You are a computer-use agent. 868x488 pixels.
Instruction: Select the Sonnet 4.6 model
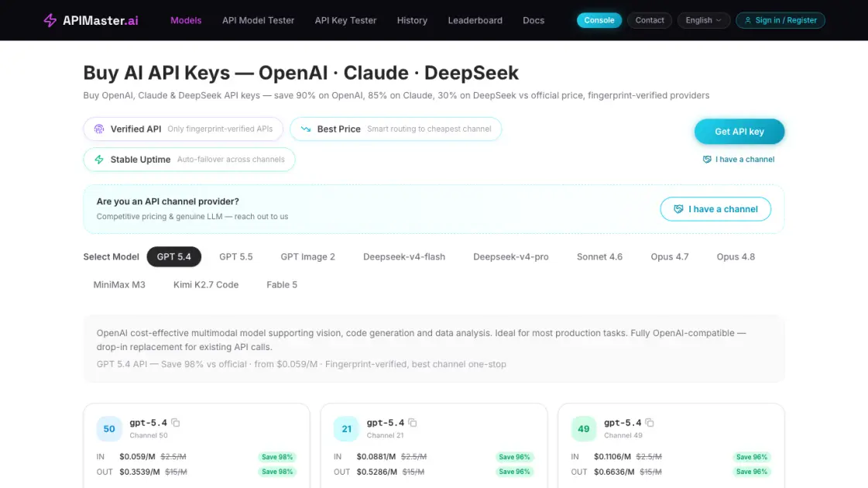(x=599, y=257)
